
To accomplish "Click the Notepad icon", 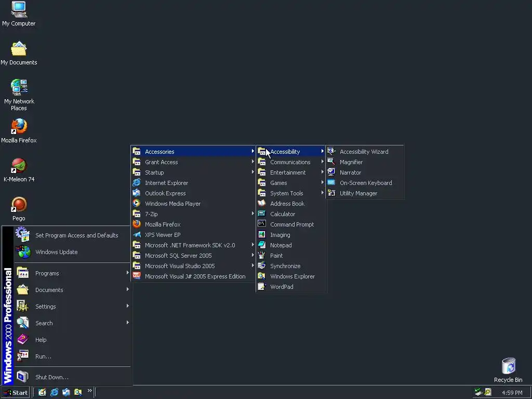I will 262,245.
